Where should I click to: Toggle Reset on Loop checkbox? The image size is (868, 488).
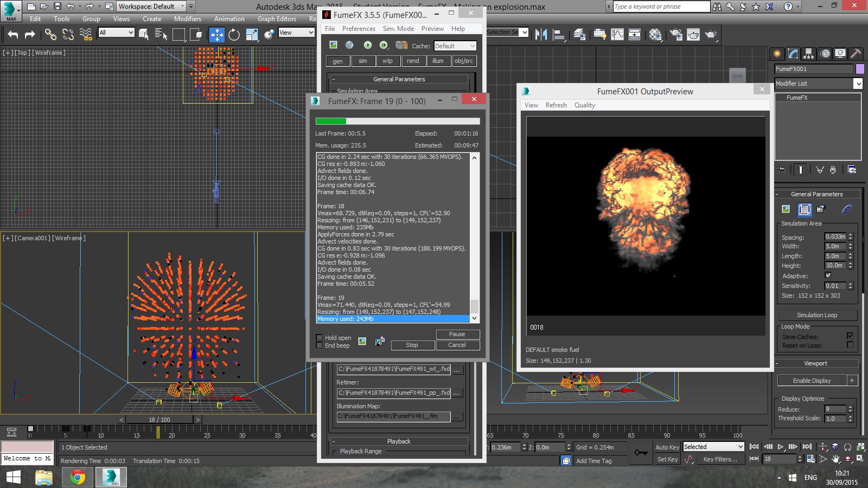tap(850, 345)
